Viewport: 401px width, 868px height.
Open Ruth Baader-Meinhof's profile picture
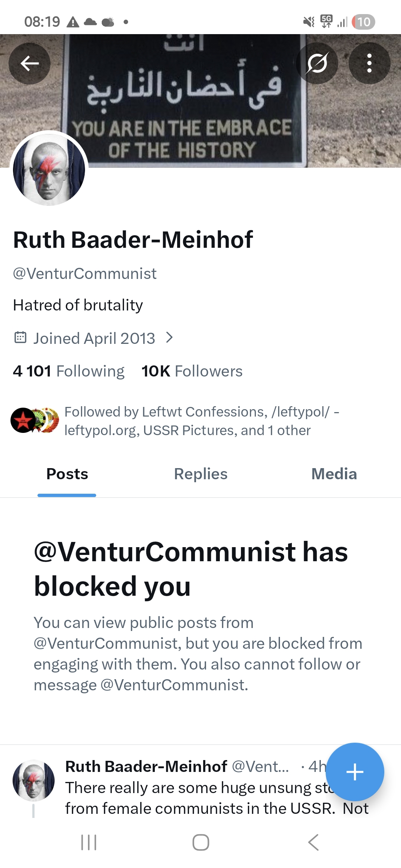(49, 169)
